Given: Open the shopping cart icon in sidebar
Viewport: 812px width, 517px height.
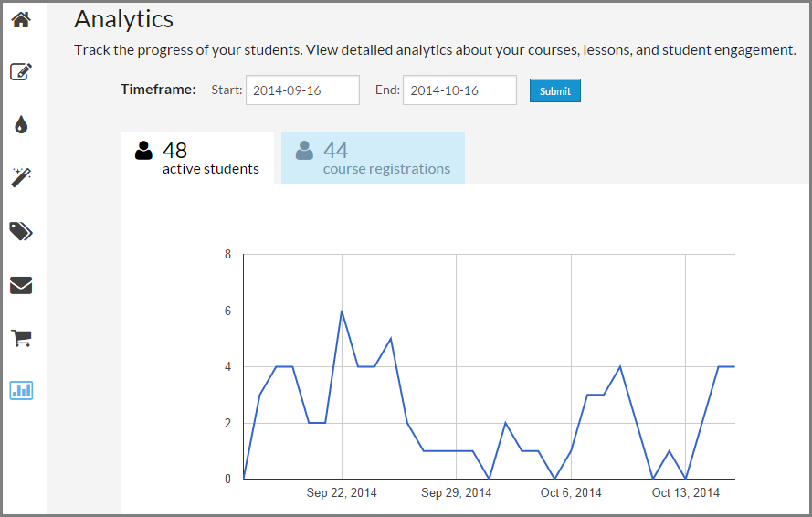Looking at the screenshot, I should pos(21,338).
